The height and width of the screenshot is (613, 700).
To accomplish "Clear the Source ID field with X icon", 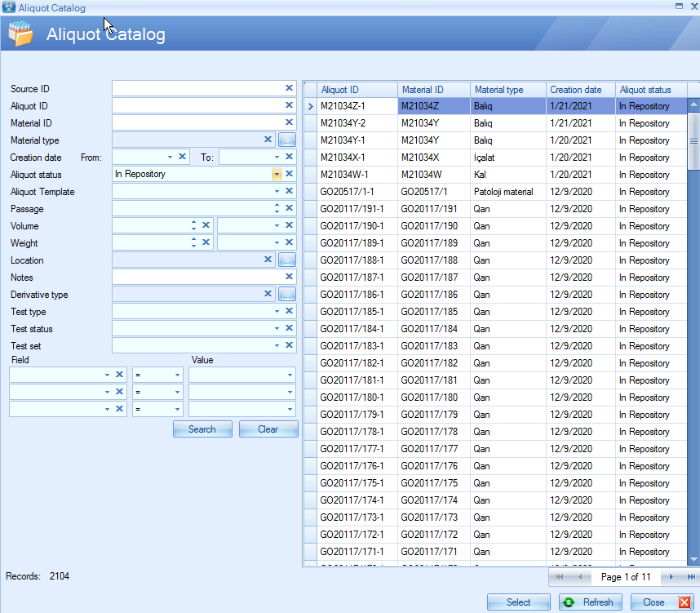I will [289, 88].
